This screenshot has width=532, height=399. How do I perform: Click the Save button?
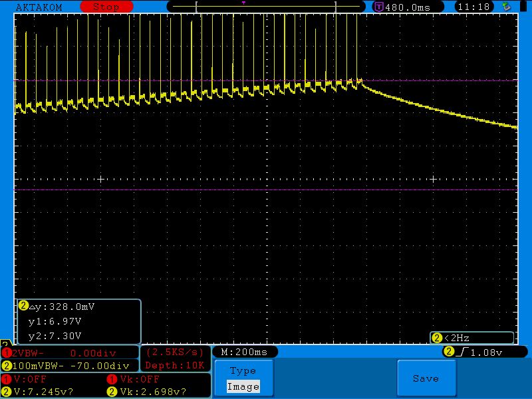(426, 378)
